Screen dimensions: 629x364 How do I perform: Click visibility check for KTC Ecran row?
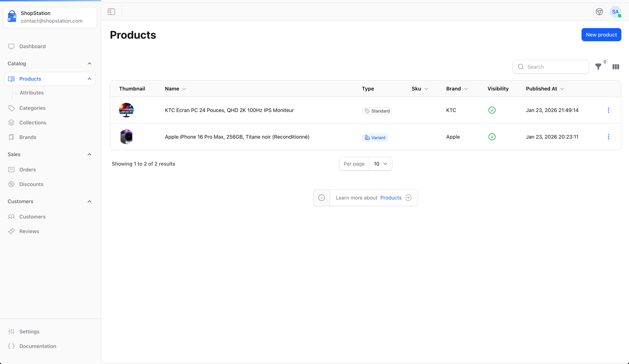492,110
